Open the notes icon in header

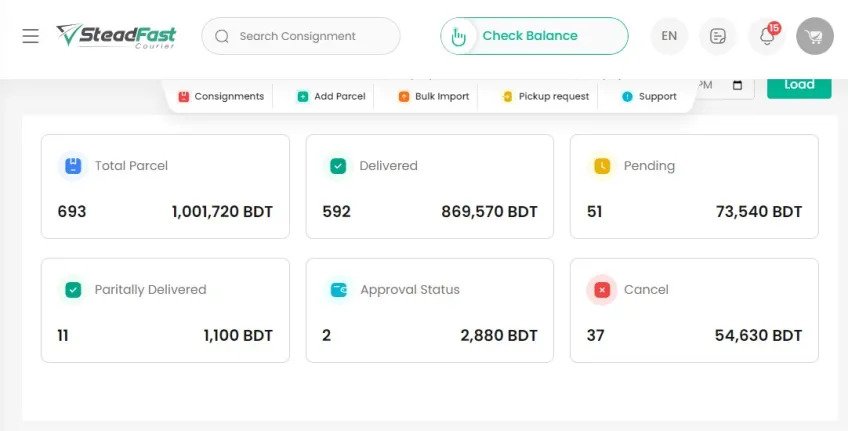717,36
